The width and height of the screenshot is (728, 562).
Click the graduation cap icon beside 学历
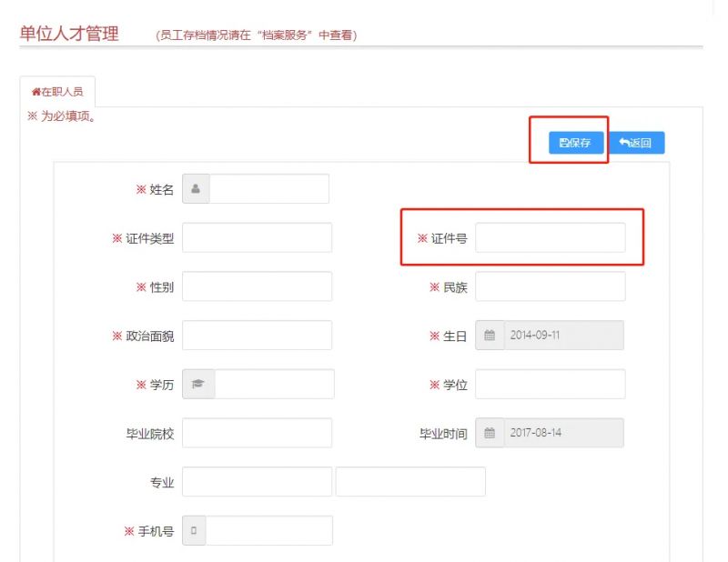coord(198,384)
